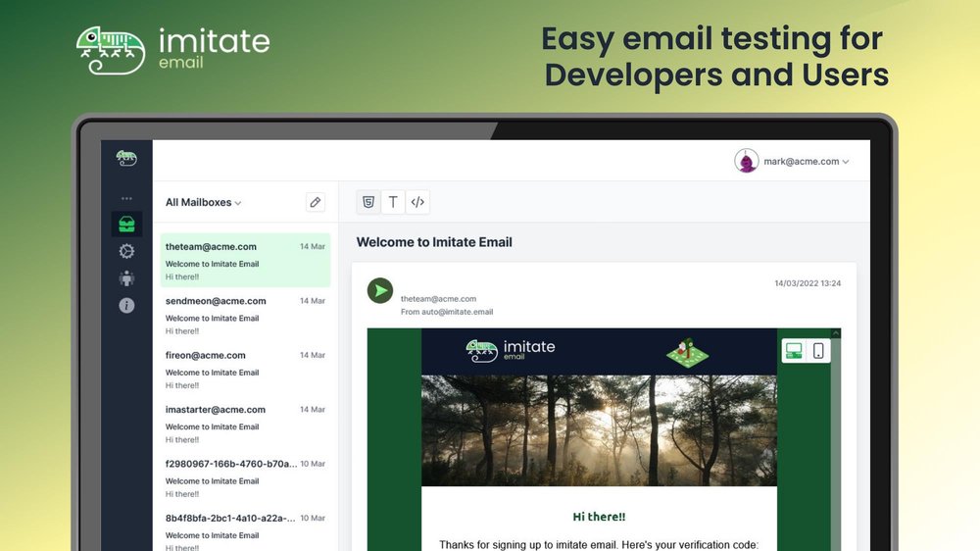
Task: Click the chameleon logo in the sidebar
Action: [x=126, y=158]
